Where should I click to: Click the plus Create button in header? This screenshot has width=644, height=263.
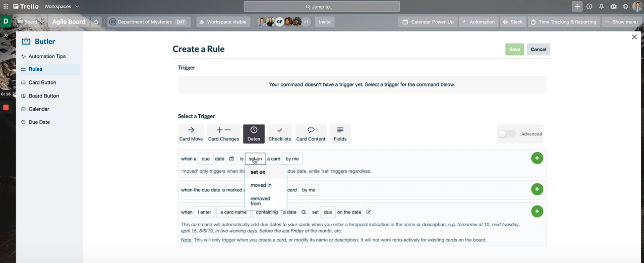pyautogui.click(x=577, y=6)
